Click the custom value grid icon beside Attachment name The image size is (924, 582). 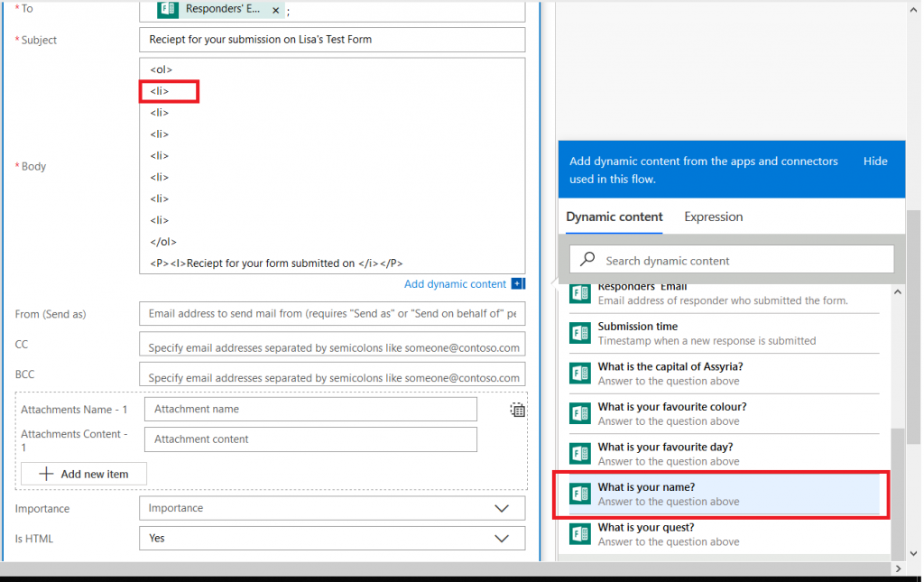(x=517, y=410)
